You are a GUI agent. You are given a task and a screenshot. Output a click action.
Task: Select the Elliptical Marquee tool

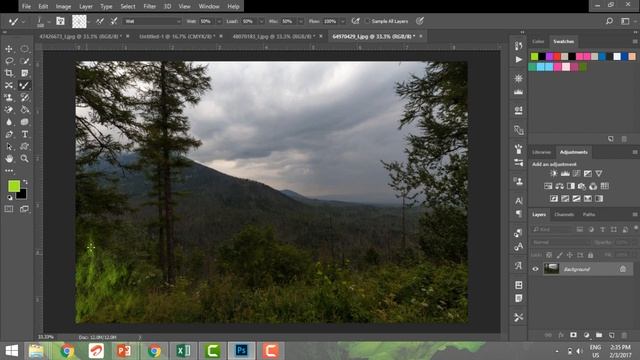[x=24, y=49]
